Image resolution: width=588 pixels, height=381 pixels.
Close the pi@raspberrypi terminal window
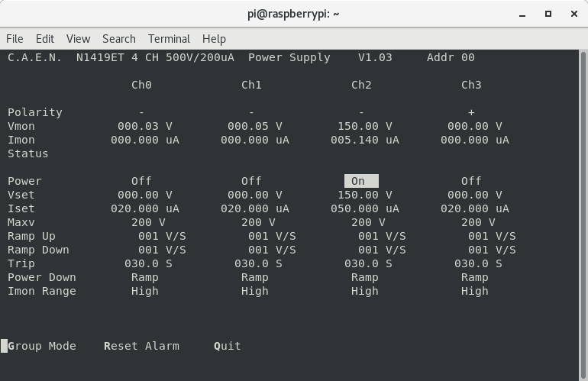[572, 14]
